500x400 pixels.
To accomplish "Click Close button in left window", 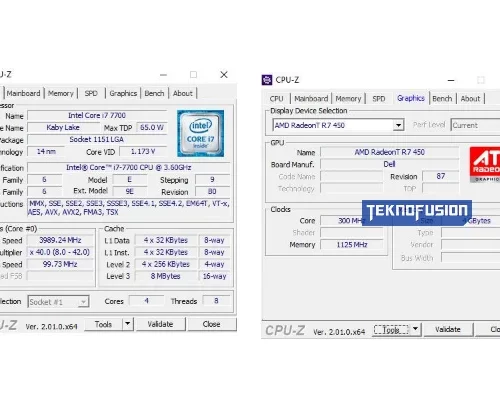I will pos(212,324).
